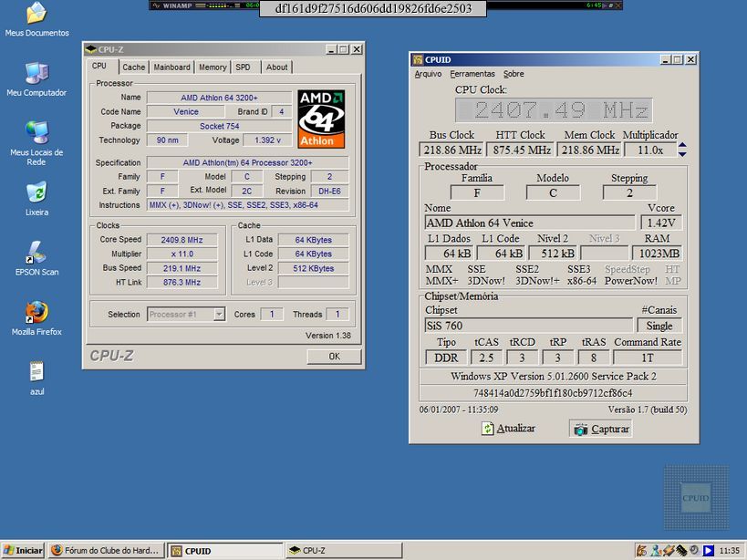Open the Meu Computador desktop icon
This screenshot has width=747, height=560.
(36, 74)
